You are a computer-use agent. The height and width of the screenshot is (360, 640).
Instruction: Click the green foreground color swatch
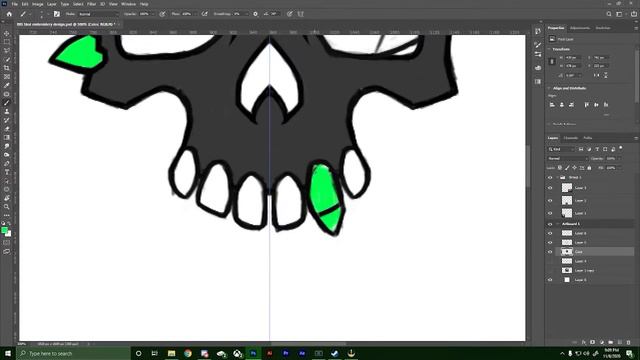pyautogui.click(x=4, y=231)
